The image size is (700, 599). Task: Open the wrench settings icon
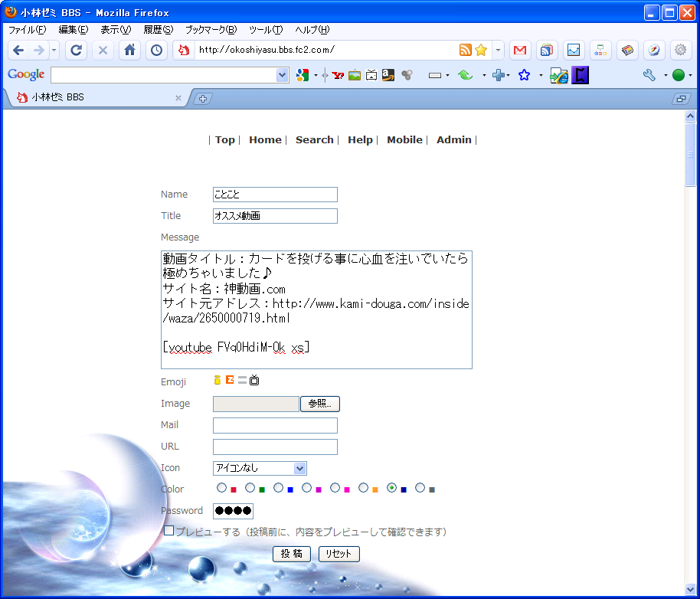click(649, 75)
